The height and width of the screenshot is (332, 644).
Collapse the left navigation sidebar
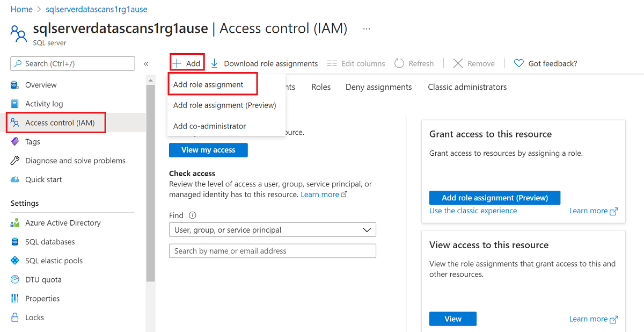tap(145, 63)
